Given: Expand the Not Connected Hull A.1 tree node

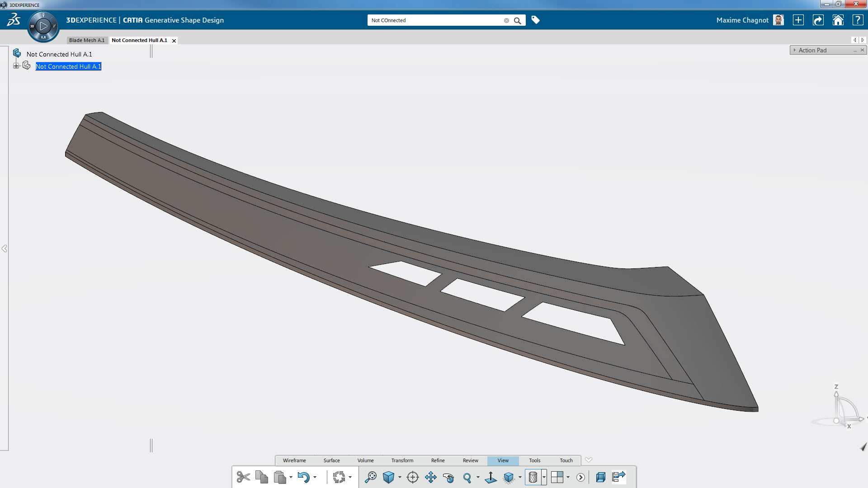Looking at the screenshot, I should pyautogui.click(x=16, y=66).
